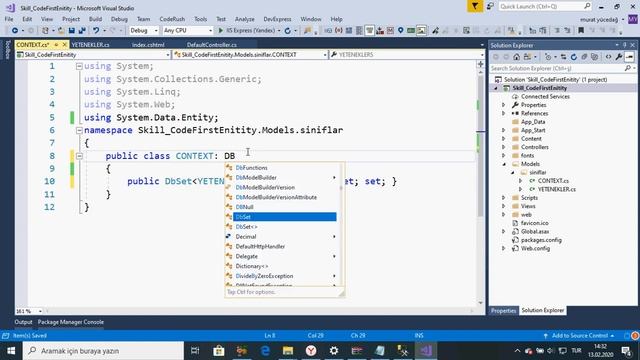
Task: Open Properties wrench icon in Solution Explorer
Action: pyautogui.click(x=619, y=57)
